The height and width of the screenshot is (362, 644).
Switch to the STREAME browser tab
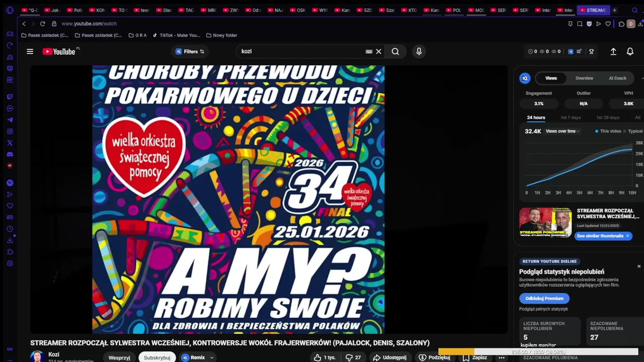pos(593,10)
